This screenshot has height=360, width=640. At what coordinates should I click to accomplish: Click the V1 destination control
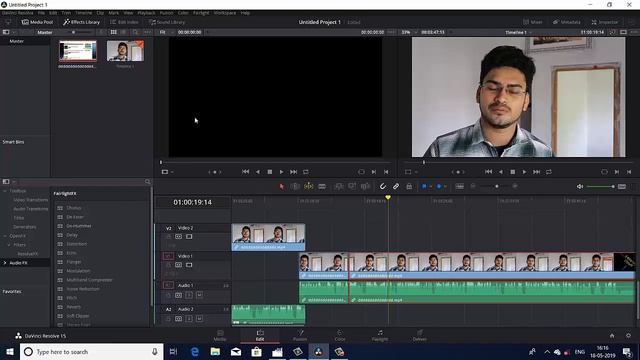[x=168, y=256]
